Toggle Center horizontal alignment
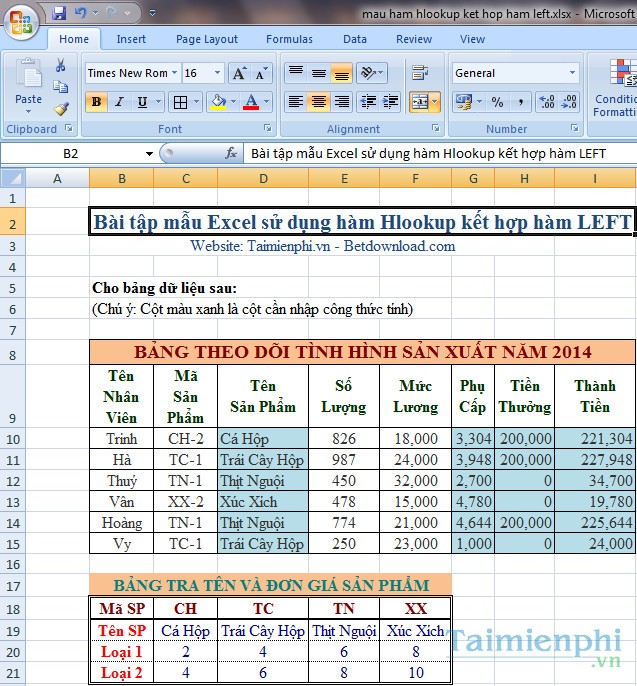The width and height of the screenshot is (637, 686). click(319, 102)
